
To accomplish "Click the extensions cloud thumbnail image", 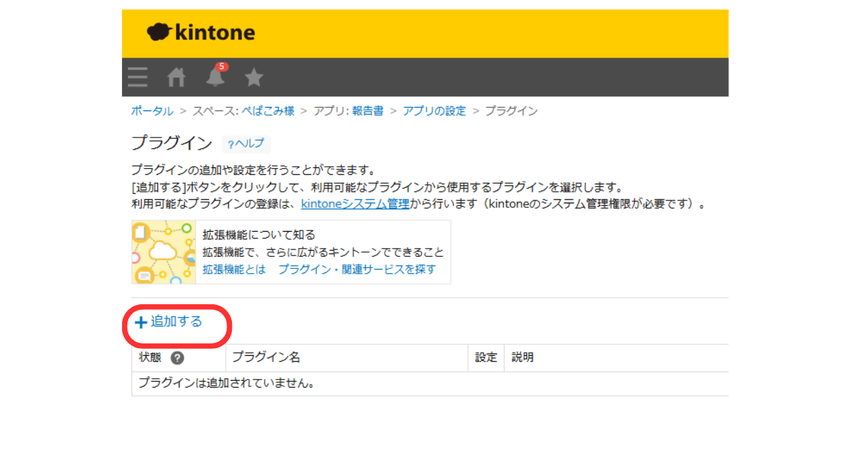I will (x=163, y=252).
